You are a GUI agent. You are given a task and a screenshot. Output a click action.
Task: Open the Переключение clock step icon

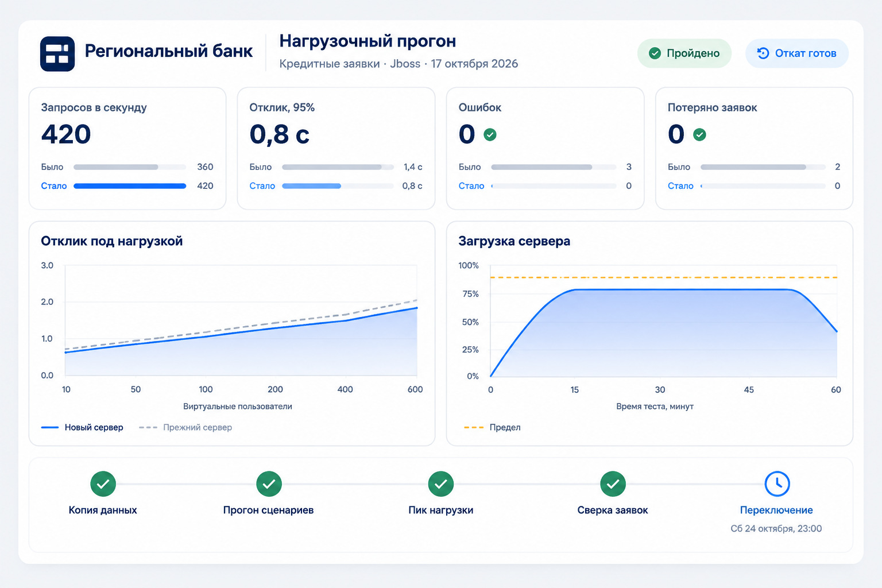[x=777, y=484]
